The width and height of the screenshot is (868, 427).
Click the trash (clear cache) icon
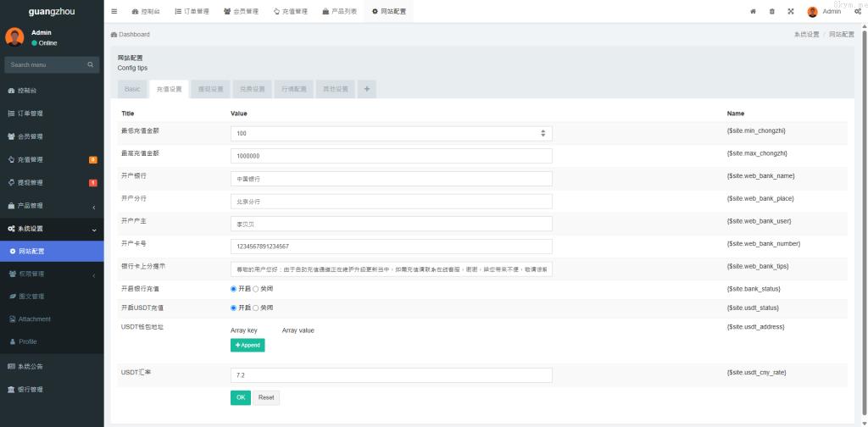pos(771,11)
